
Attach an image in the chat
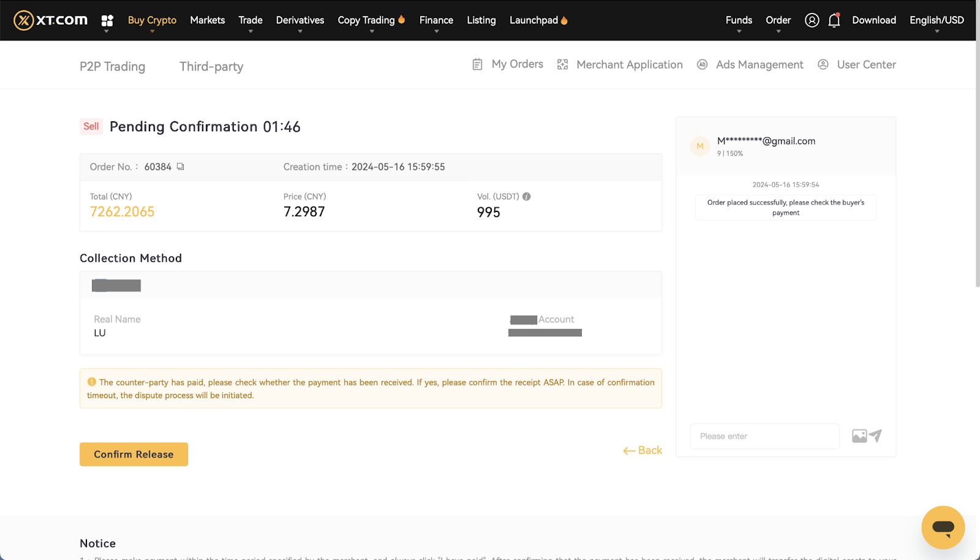pyautogui.click(x=859, y=436)
